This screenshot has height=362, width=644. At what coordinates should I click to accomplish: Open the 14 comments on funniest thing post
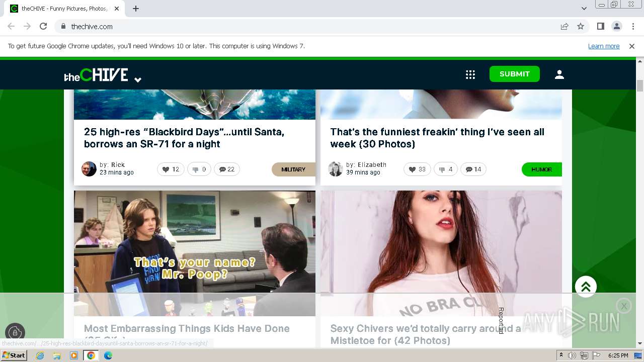473,169
